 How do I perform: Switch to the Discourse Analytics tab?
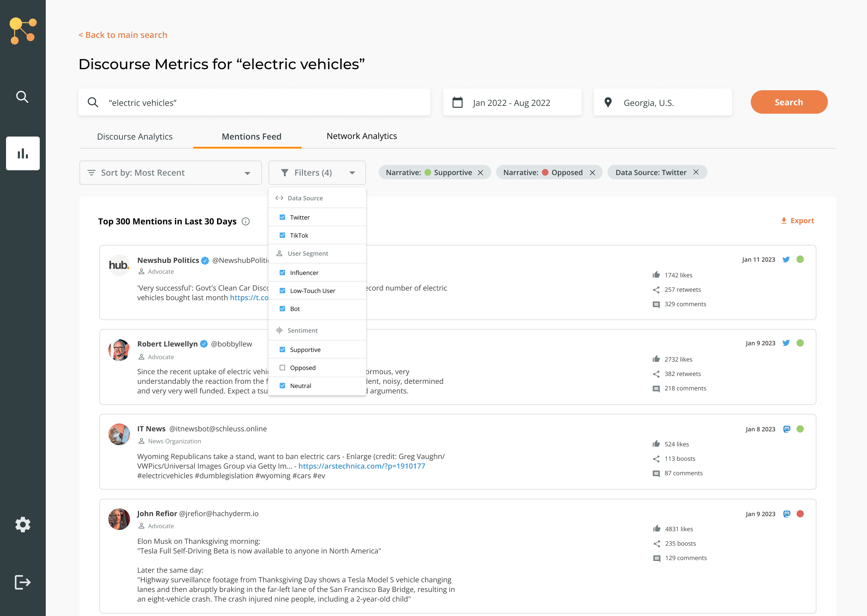tap(135, 137)
